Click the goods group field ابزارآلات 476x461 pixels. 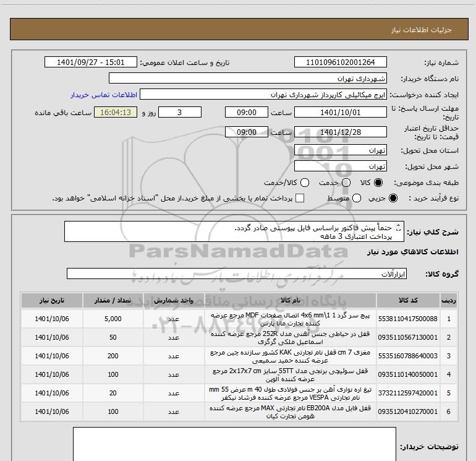(237, 274)
